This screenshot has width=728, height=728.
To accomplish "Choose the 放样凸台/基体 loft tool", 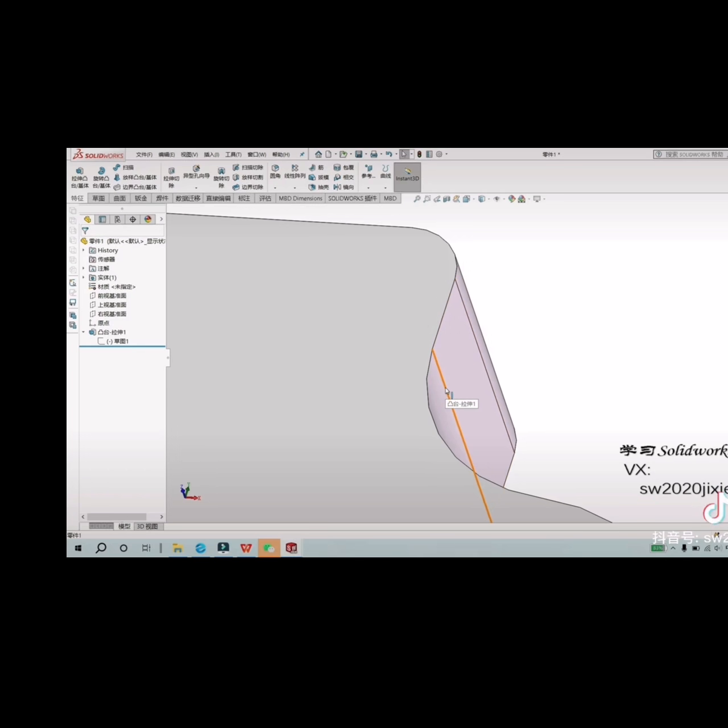I will point(135,177).
